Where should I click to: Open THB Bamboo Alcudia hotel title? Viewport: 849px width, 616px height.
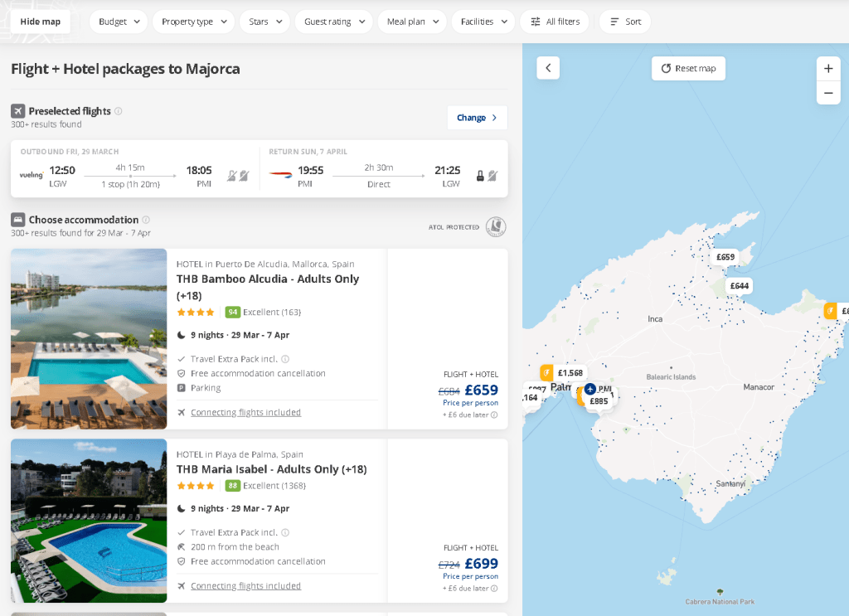(x=268, y=287)
